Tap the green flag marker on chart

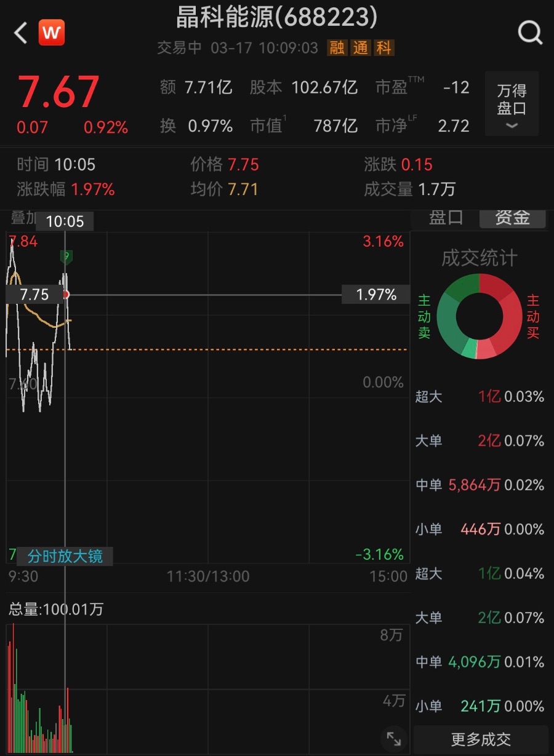(66, 257)
